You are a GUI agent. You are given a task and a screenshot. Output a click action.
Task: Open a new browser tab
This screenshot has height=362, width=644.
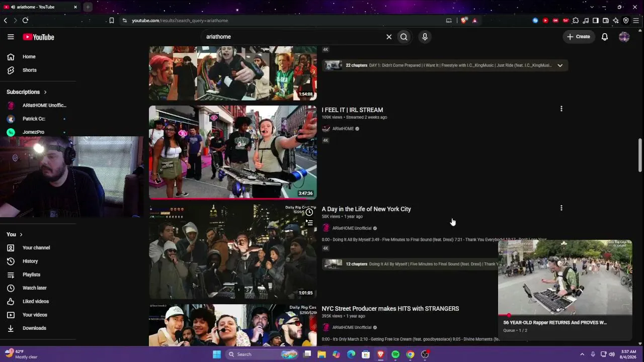click(88, 7)
